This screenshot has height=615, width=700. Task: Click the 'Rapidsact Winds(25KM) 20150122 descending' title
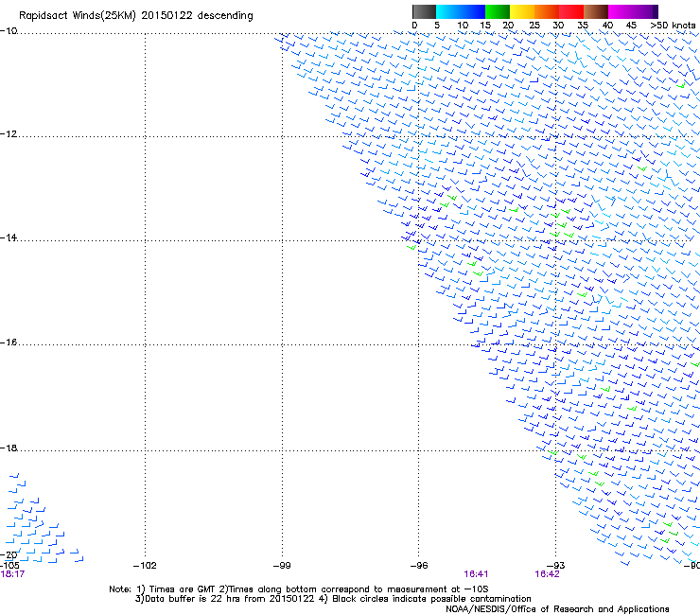(x=135, y=16)
